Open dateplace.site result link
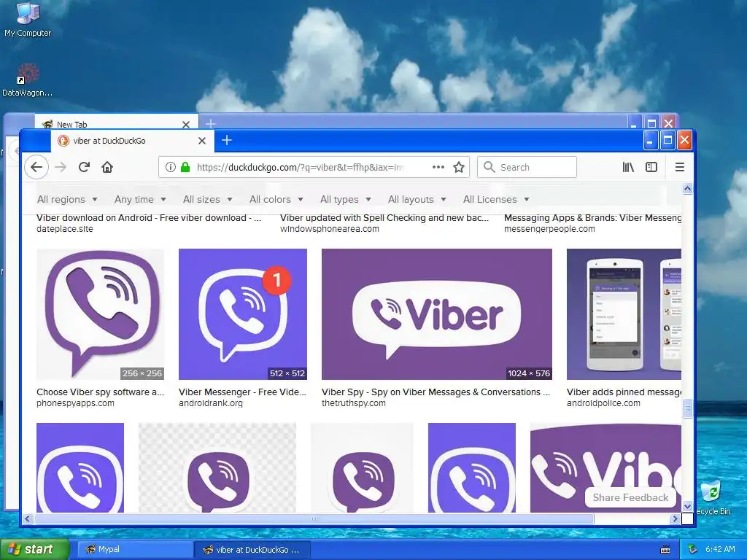 [x=65, y=229]
